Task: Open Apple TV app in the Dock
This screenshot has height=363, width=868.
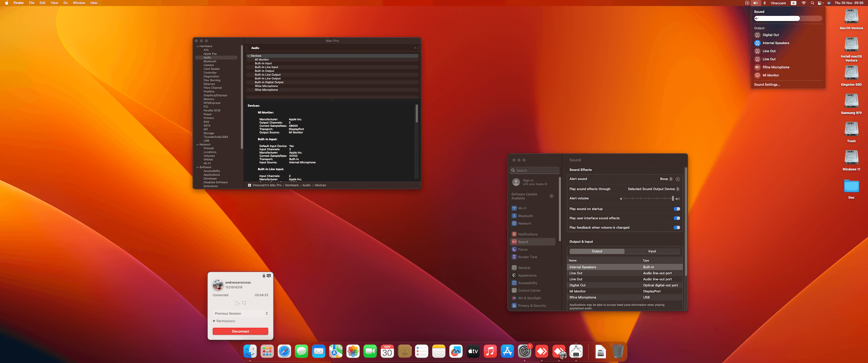Action: (473, 351)
